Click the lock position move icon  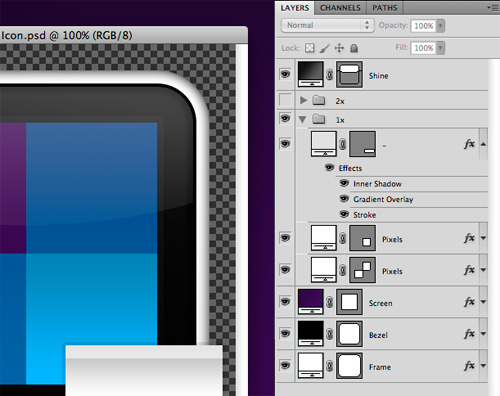[339, 48]
